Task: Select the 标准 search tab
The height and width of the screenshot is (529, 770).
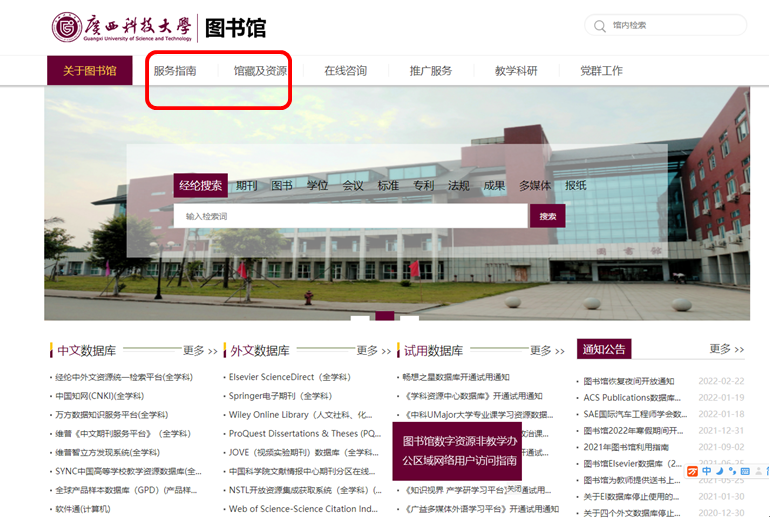Action: [x=388, y=185]
